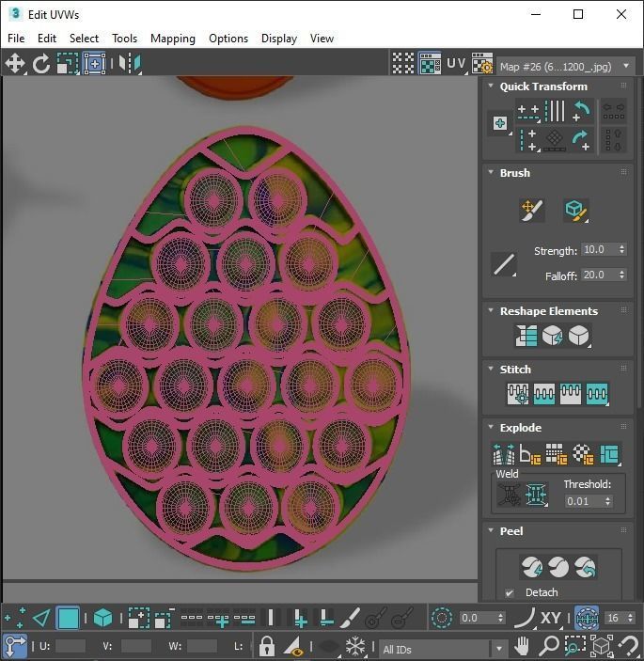644x661 pixels.
Task: Open the Edit menu
Action: coord(47,39)
